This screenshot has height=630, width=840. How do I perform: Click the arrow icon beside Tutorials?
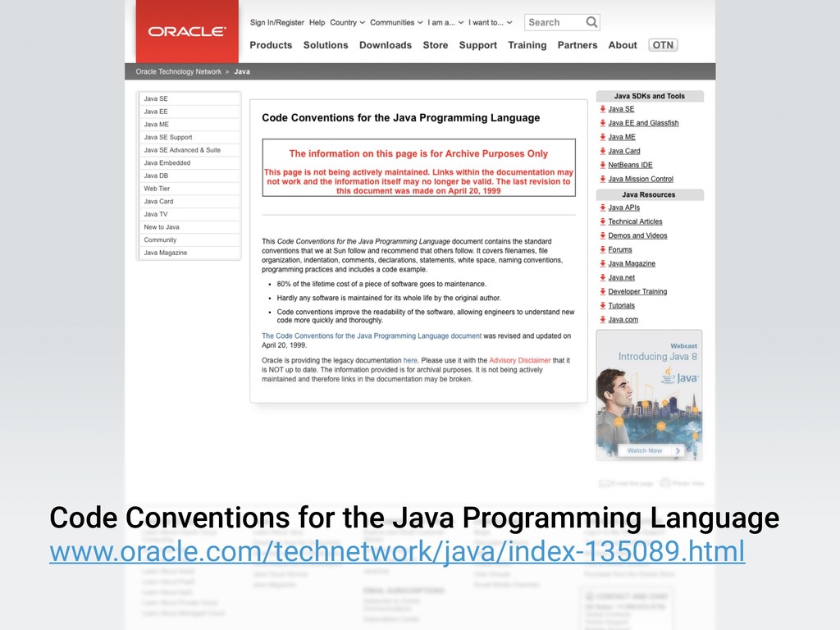[603, 305]
